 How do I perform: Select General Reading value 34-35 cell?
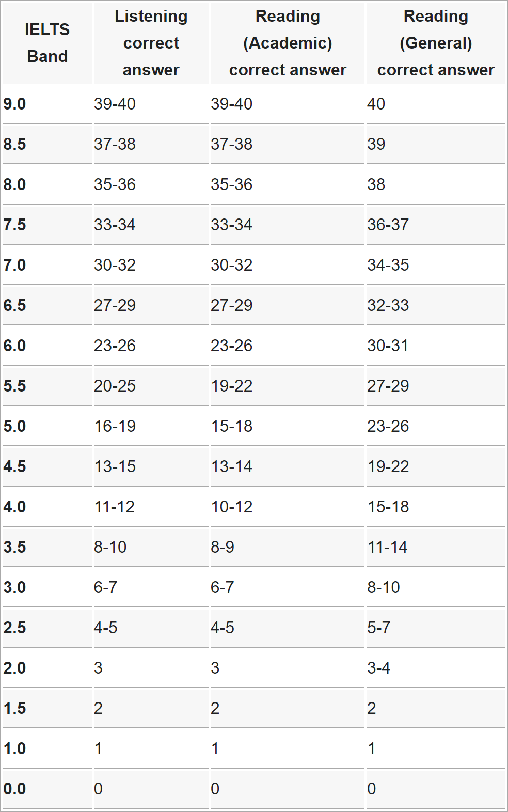388,265
